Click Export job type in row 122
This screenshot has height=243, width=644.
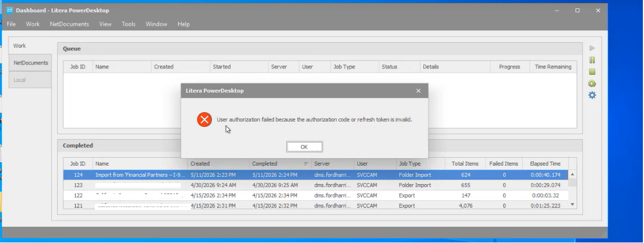[421, 195]
